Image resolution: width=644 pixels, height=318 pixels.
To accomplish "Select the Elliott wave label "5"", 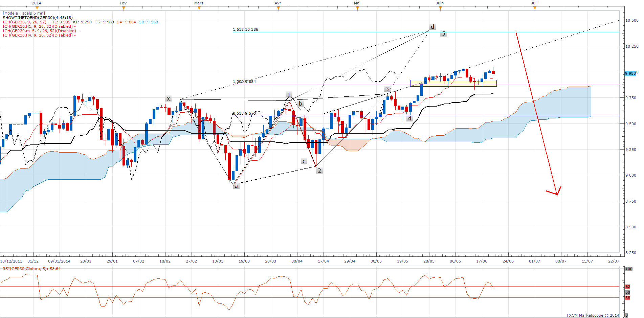I will (x=444, y=33).
